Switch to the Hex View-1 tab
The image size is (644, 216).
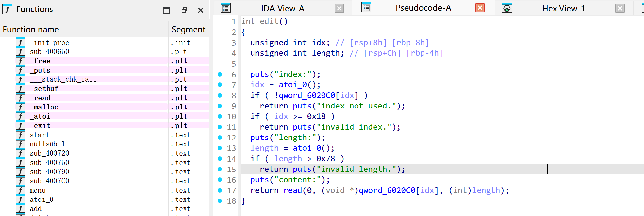pos(563,8)
